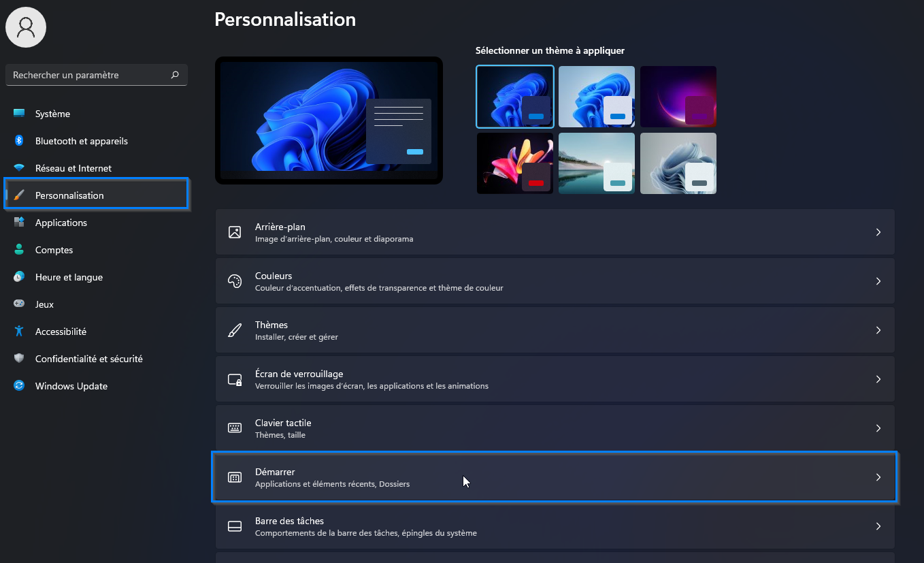Open Thèmes via its chevron arrow
Viewport: 924px width, 563px height.
[878, 330]
